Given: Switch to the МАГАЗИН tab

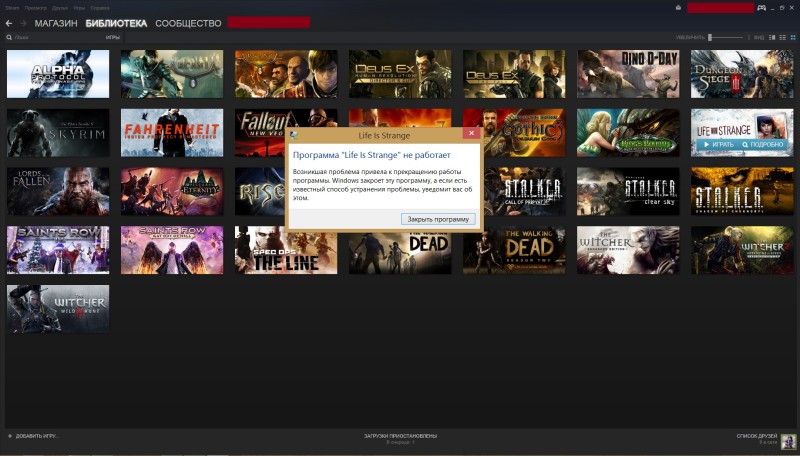Looking at the screenshot, I should [x=56, y=23].
